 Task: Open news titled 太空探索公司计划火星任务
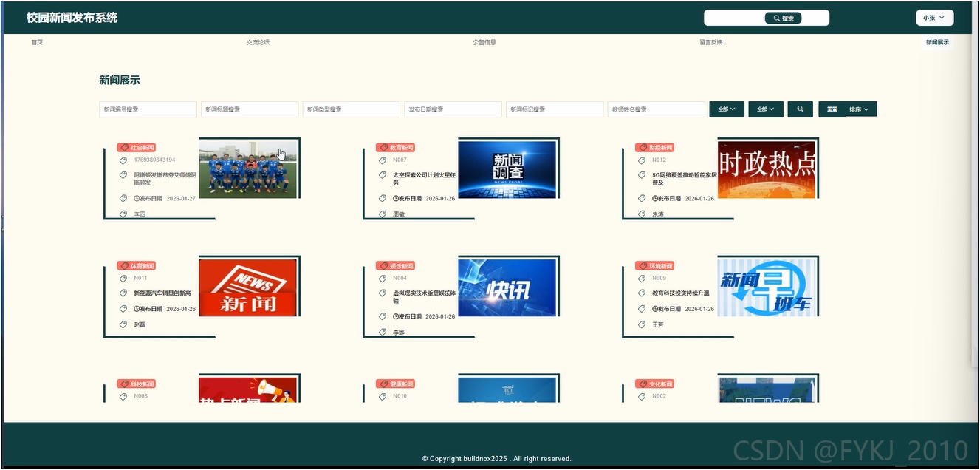point(424,179)
